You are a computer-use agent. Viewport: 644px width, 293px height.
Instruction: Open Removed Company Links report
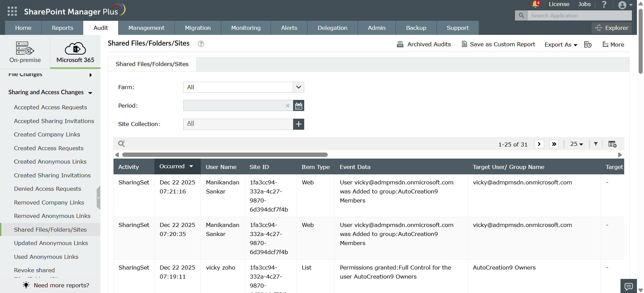(x=49, y=202)
